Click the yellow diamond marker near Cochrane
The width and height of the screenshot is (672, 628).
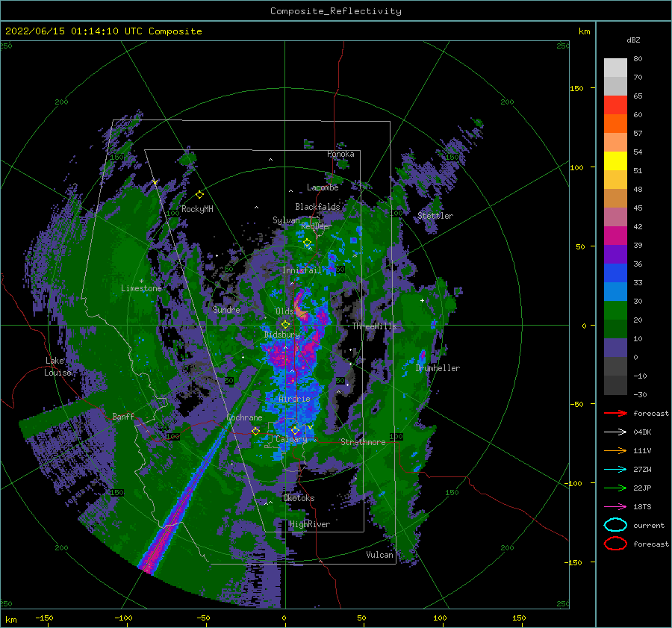point(255,431)
